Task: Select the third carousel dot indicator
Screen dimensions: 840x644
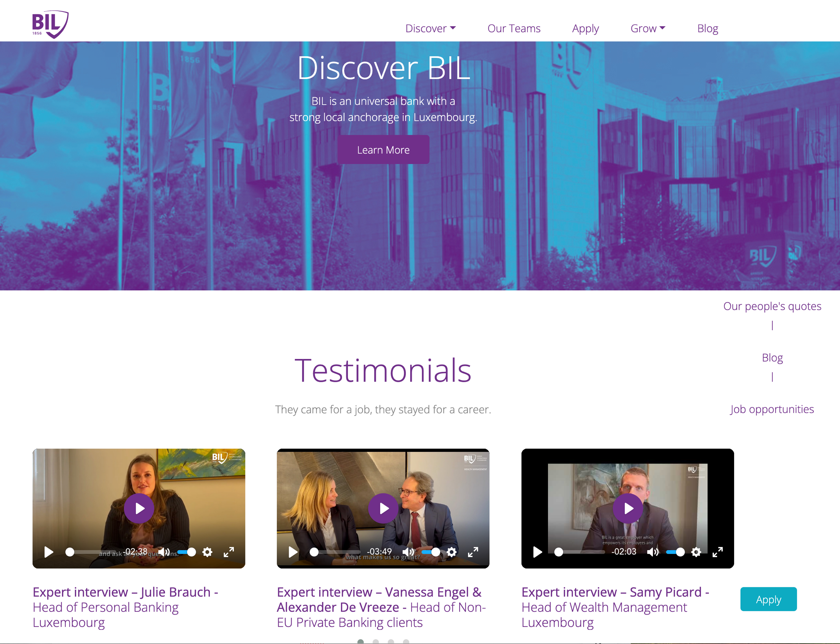Action: (x=391, y=641)
